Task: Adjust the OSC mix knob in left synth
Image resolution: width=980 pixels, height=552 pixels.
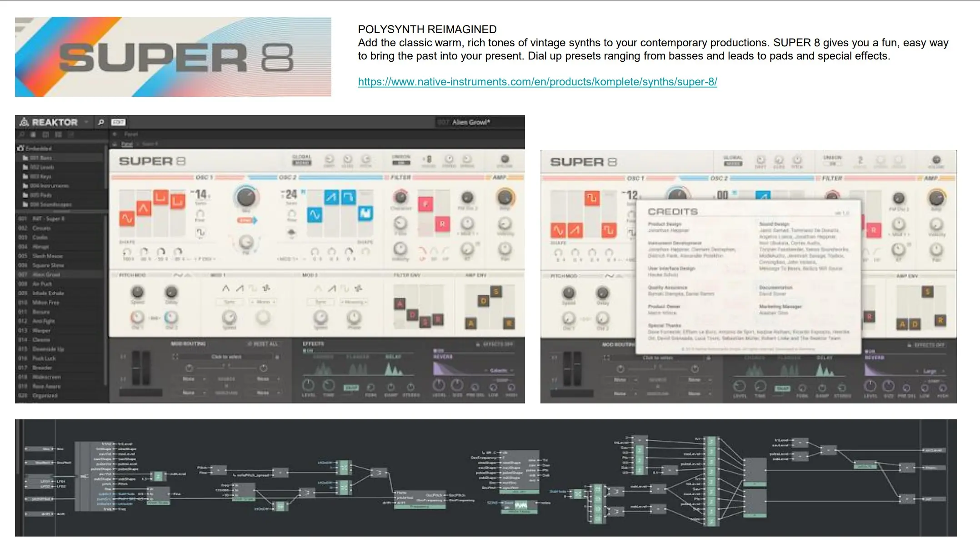Action: (x=246, y=197)
